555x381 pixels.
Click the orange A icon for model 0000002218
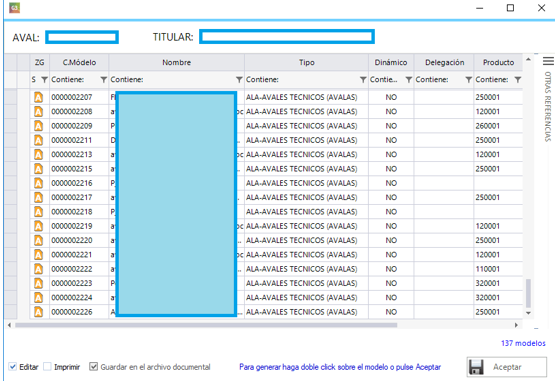[38, 212]
